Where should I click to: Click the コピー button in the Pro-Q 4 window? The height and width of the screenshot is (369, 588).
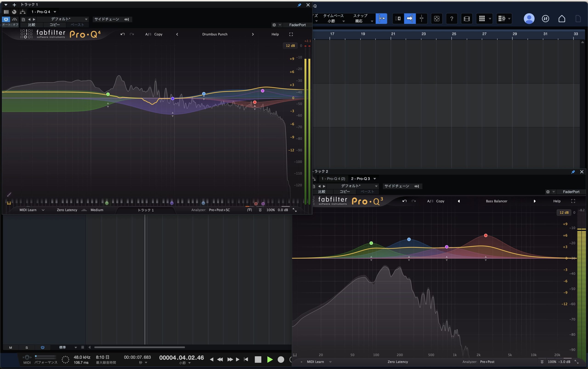click(54, 25)
